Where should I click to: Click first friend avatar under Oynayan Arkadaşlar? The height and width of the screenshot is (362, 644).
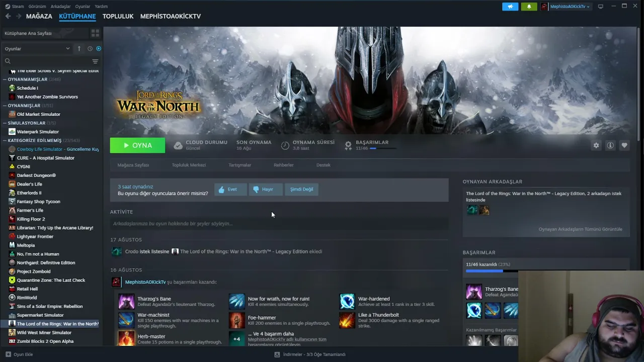pos(472,210)
